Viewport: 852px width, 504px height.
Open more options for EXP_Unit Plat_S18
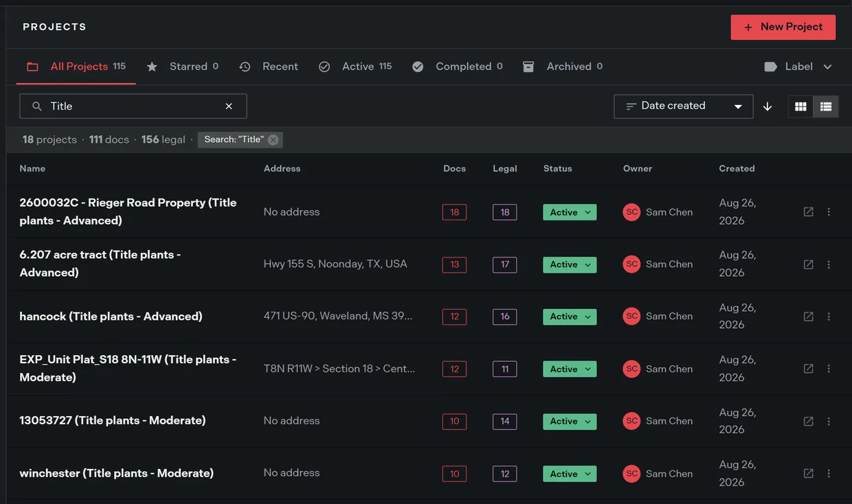click(829, 369)
